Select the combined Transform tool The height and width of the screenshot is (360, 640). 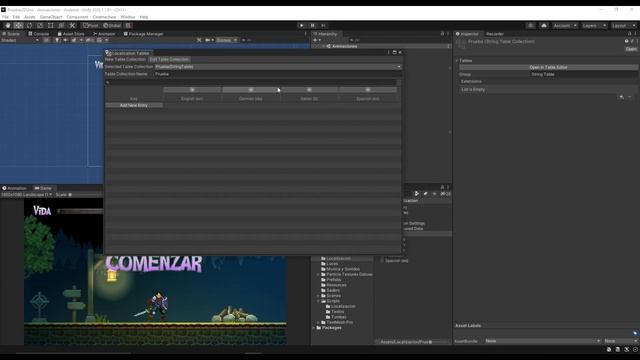pyautogui.click(x=61, y=25)
